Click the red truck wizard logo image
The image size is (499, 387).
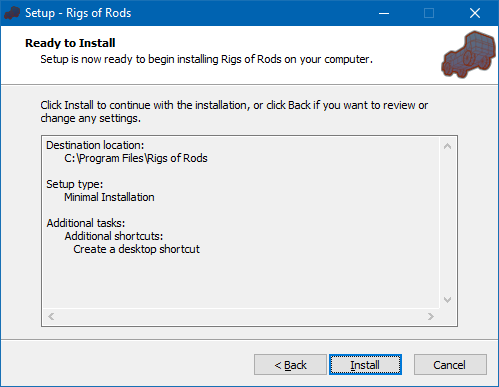pos(469,55)
